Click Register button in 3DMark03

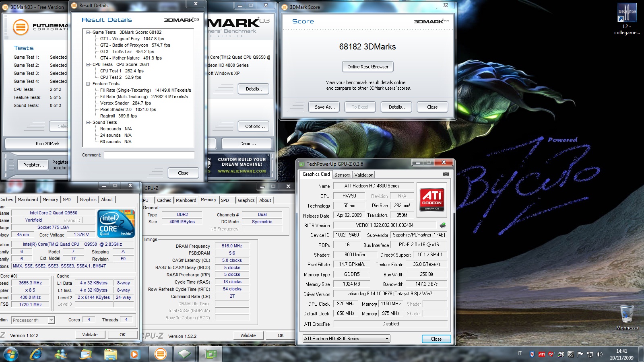(34, 165)
